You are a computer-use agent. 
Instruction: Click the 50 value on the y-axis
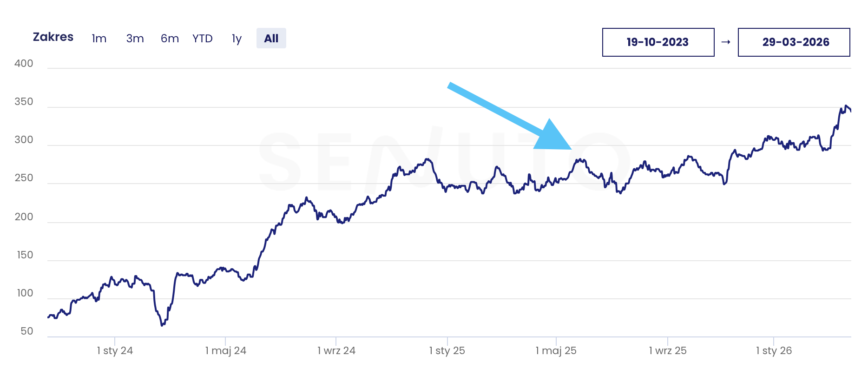27,331
